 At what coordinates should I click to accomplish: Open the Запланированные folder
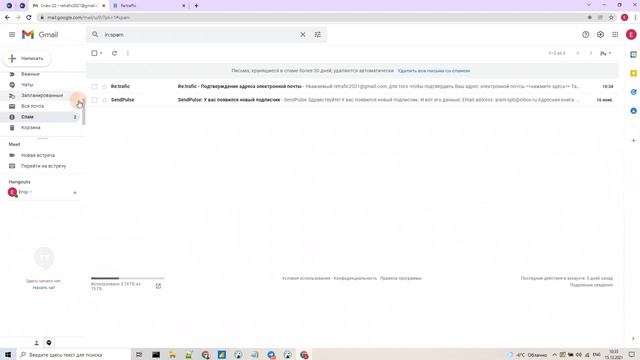(42, 96)
